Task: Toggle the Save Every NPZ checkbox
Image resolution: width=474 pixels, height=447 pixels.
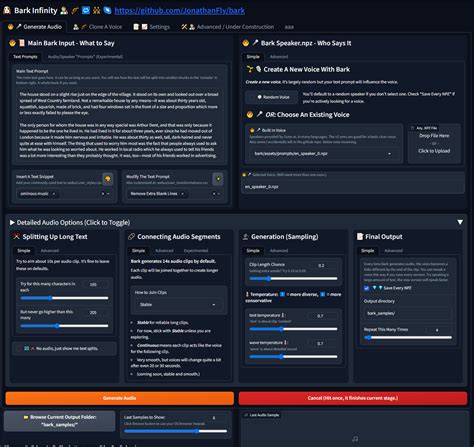Action: pyautogui.click(x=366, y=288)
